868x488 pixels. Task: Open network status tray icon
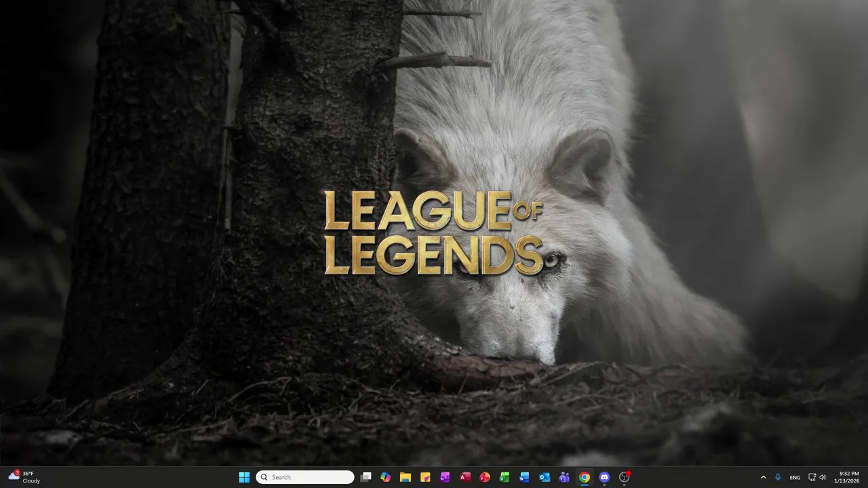(x=812, y=477)
